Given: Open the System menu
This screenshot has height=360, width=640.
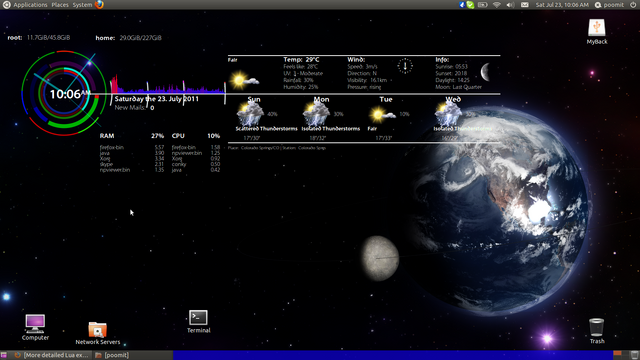Looking at the screenshot, I should 82,5.
